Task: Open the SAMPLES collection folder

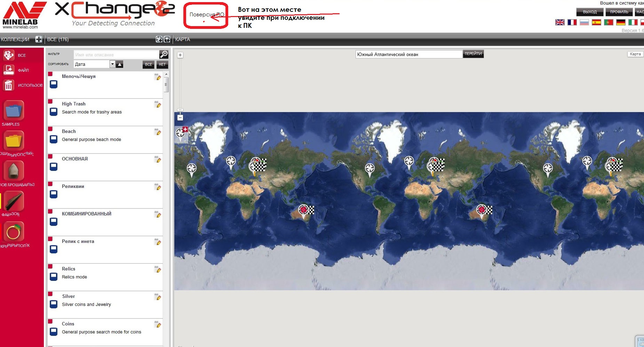Action: tap(14, 111)
